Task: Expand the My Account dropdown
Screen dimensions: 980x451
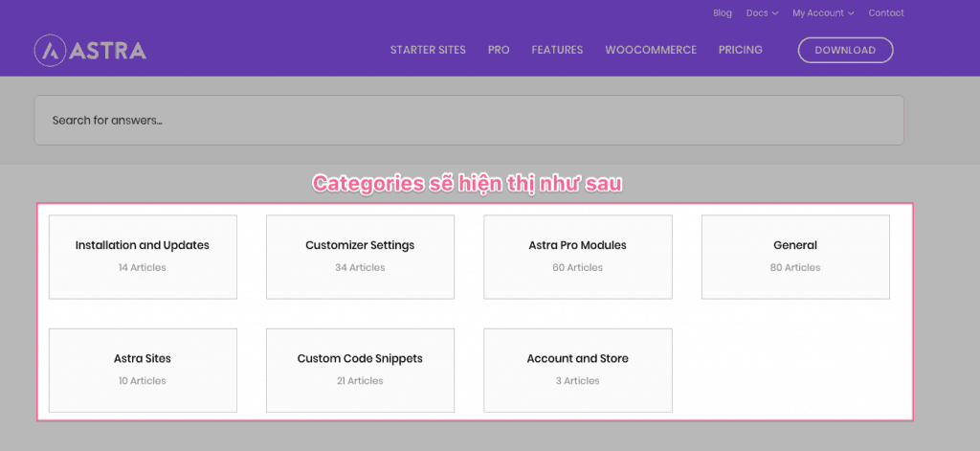Action: [x=823, y=13]
